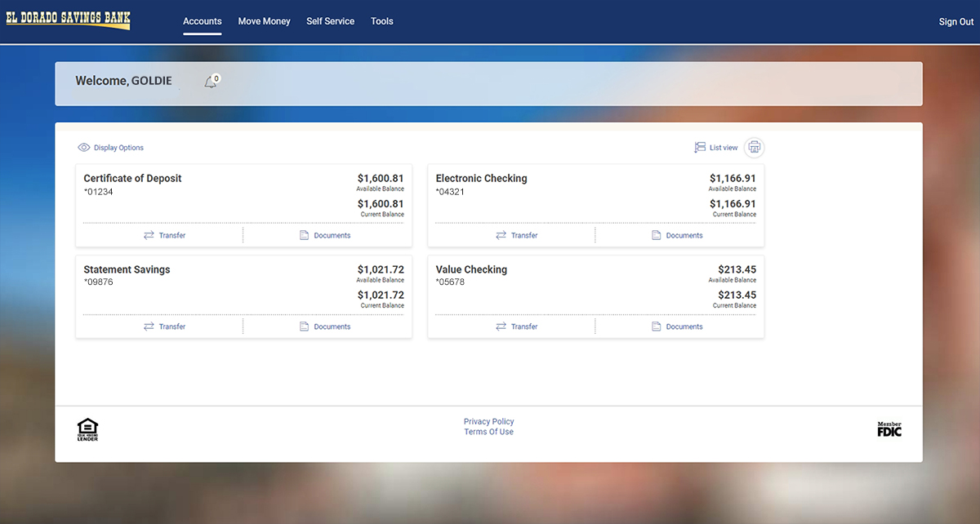Click the El Dorado Savings Bank logo
980x524 pixels.
pos(68,20)
